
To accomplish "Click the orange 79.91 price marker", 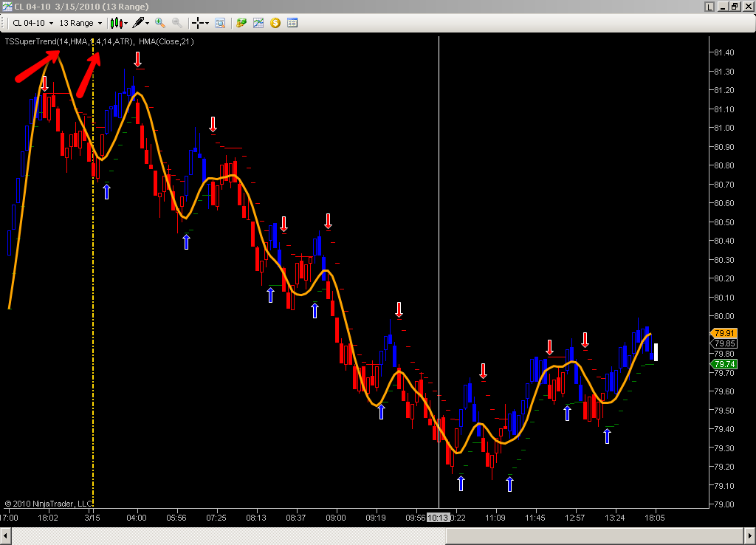I will (x=724, y=333).
